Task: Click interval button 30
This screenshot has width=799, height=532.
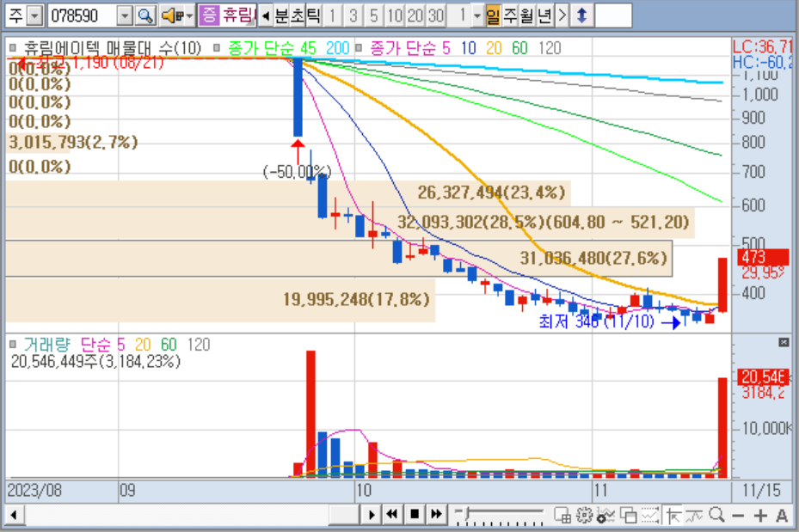Action: [436, 15]
